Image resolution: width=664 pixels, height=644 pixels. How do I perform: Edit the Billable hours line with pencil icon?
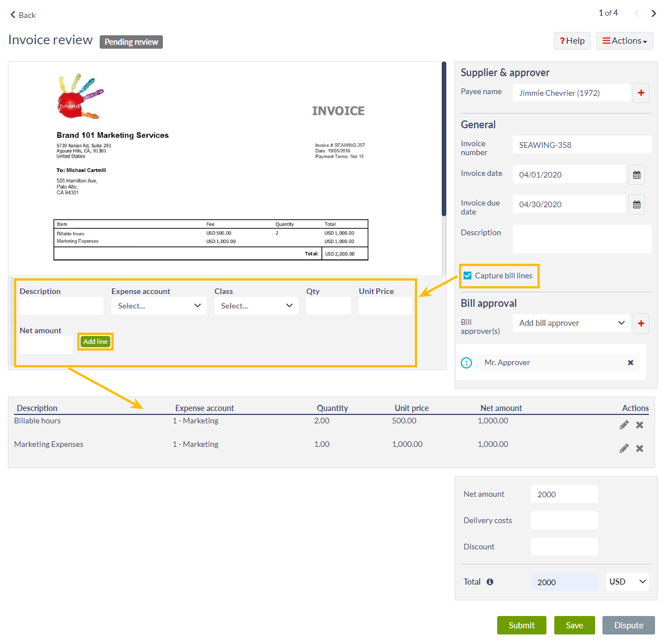pyautogui.click(x=624, y=425)
